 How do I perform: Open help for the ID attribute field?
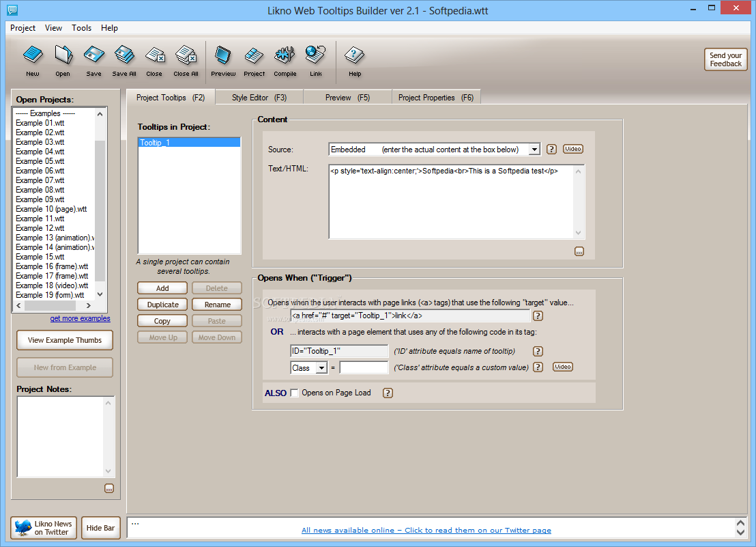[x=538, y=352]
